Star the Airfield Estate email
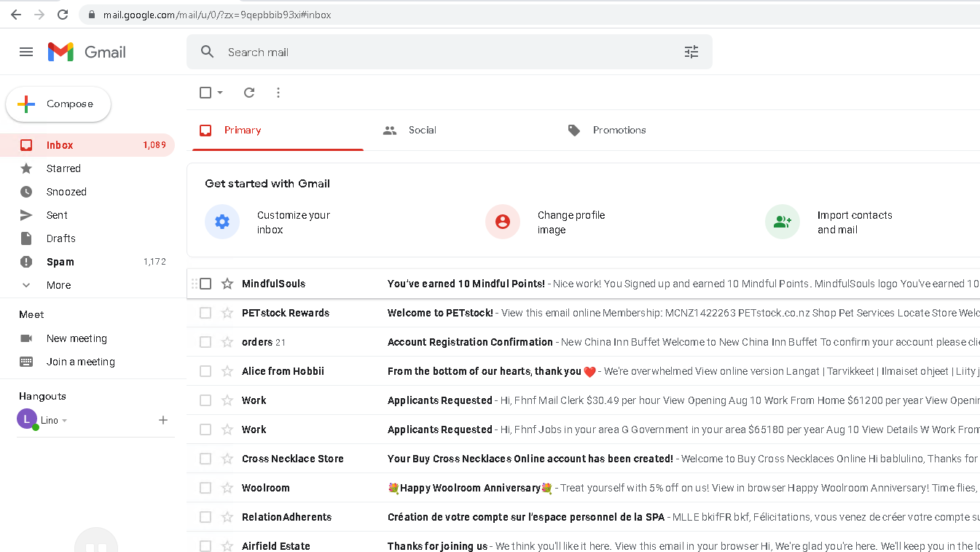The height and width of the screenshot is (552, 980). [227, 546]
